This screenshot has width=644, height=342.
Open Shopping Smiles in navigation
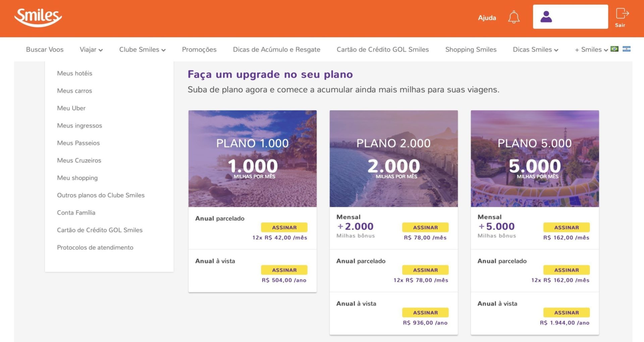pyautogui.click(x=471, y=50)
